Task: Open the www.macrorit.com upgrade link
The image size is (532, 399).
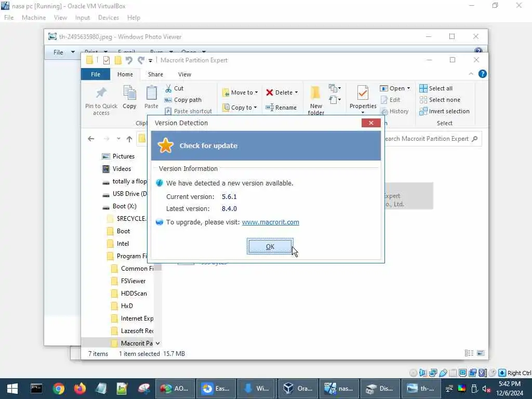Action: coord(270,222)
